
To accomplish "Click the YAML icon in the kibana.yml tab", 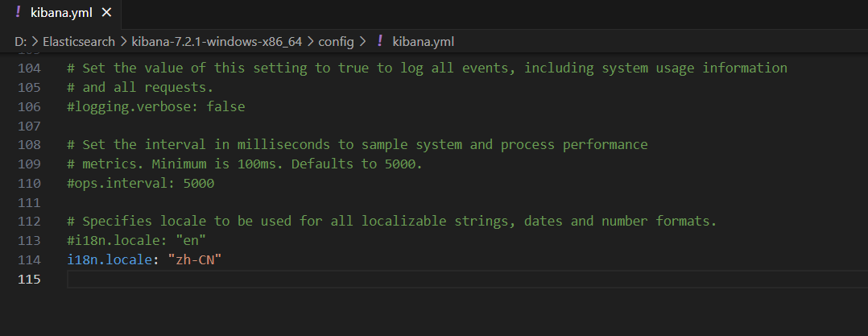I will coord(19,12).
